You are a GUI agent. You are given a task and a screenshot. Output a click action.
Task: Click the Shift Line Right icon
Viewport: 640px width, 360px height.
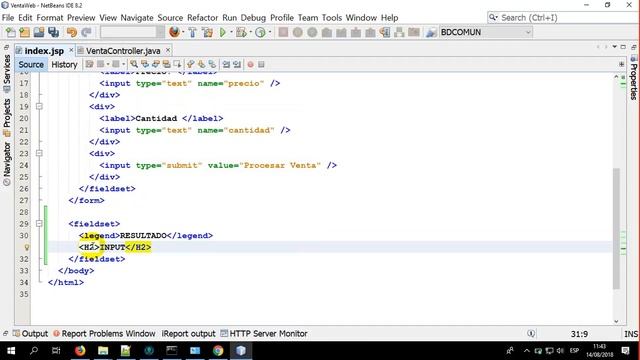tap(237, 64)
